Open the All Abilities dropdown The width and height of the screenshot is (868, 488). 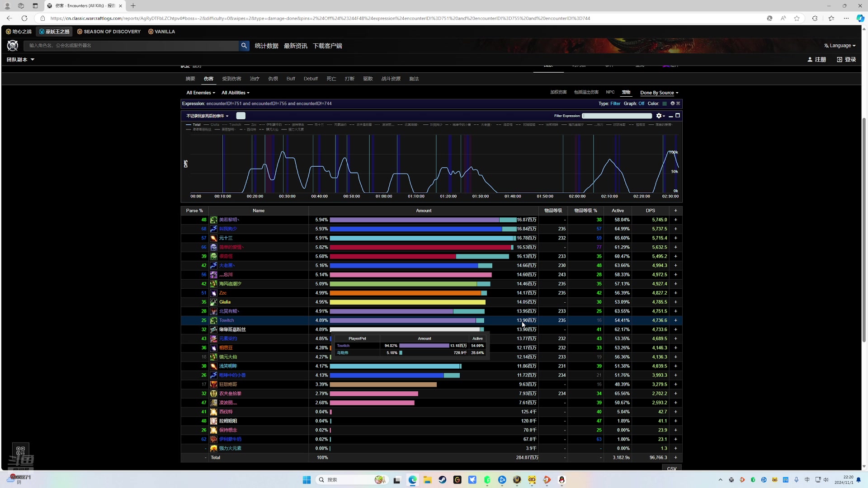click(x=236, y=93)
